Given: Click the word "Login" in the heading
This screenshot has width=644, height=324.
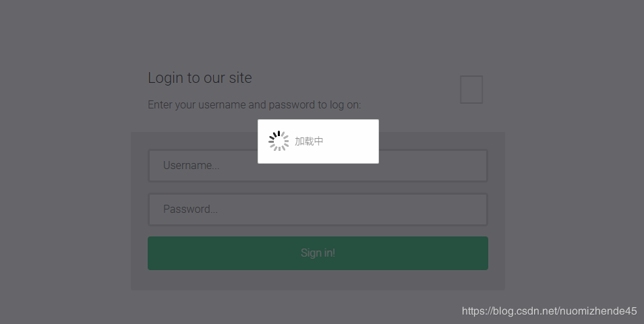Looking at the screenshot, I should (x=165, y=78).
